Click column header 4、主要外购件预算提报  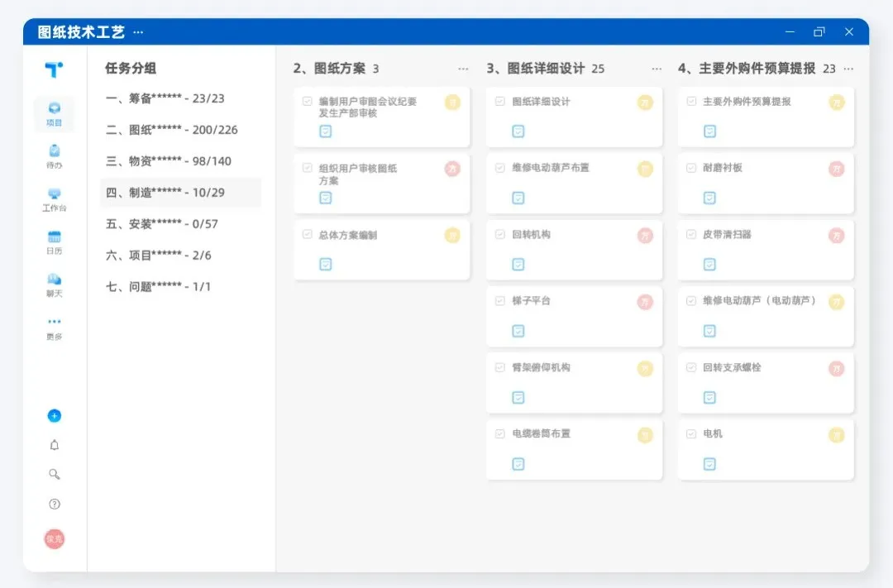point(747,69)
